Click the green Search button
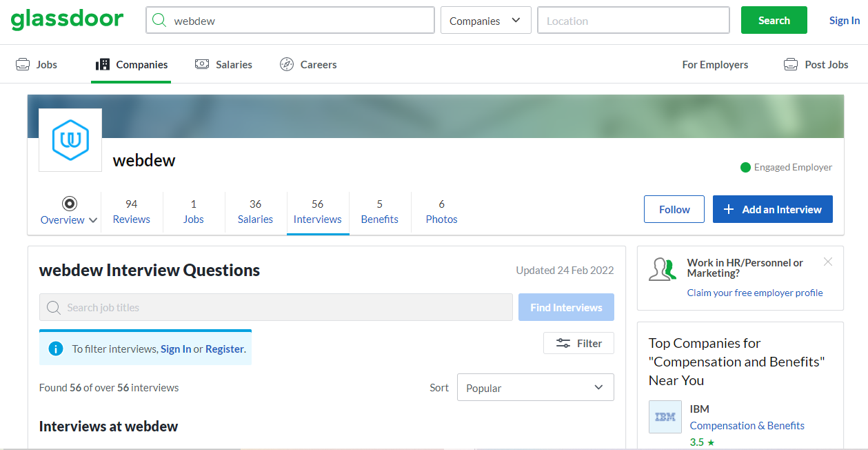The image size is (868, 450). (x=774, y=20)
